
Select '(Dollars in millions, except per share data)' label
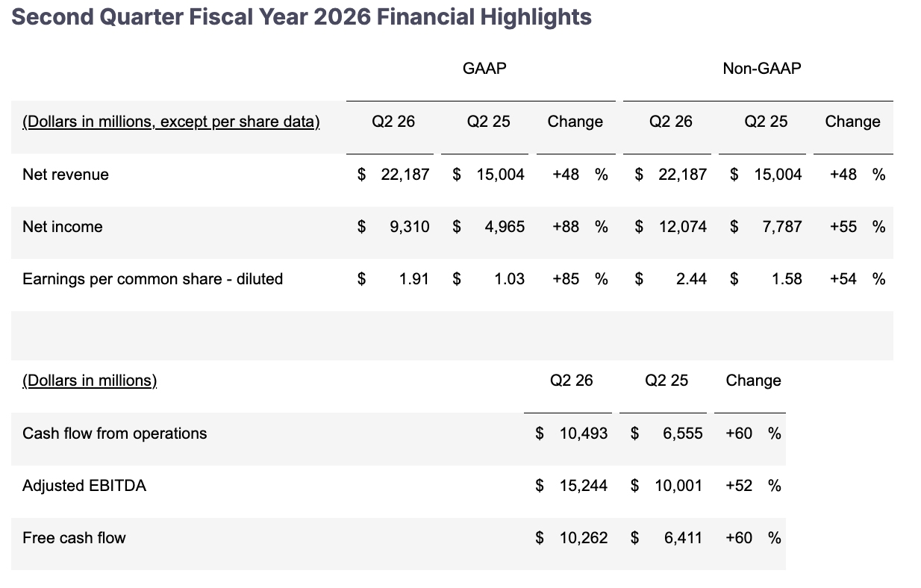click(x=171, y=122)
